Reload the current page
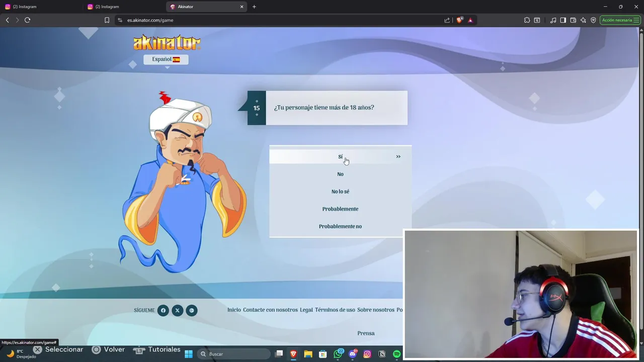The height and width of the screenshot is (362, 644). click(28, 20)
